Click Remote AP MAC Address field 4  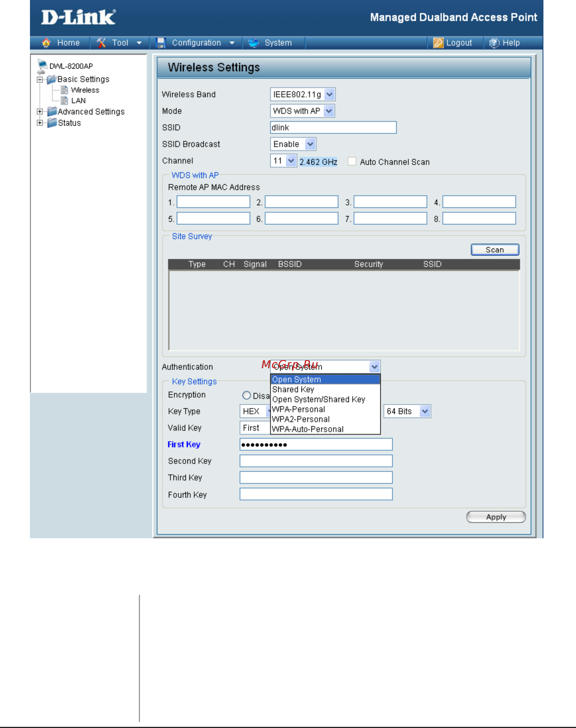point(479,202)
